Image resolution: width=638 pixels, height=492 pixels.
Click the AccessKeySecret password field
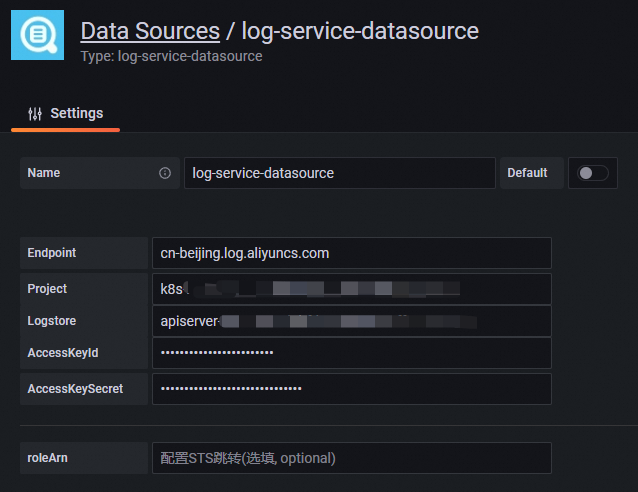(x=352, y=389)
